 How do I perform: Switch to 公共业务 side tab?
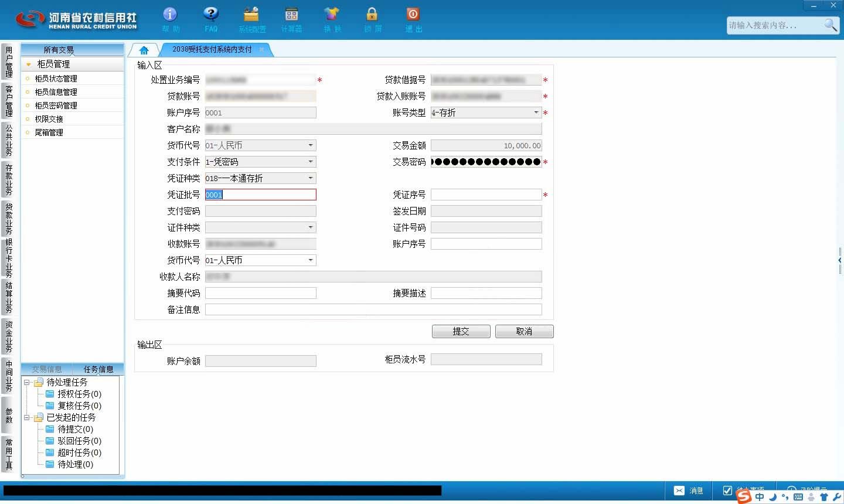pos(8,139)
